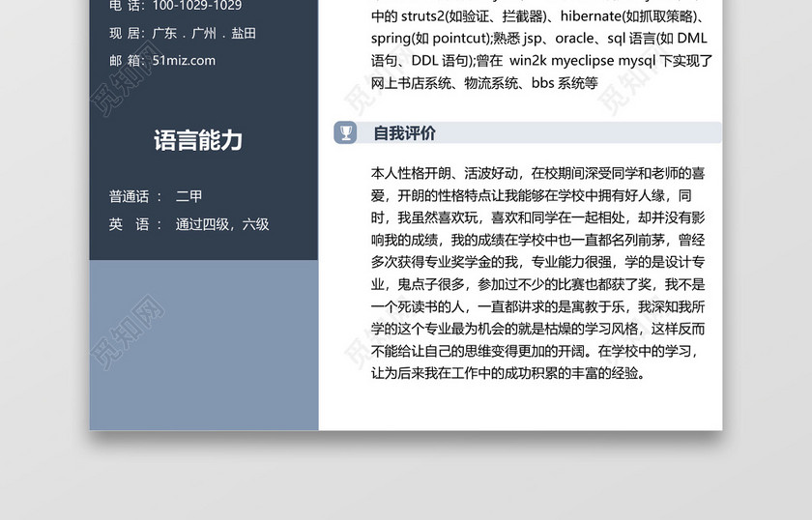Viewport: 812px width, 520px height.
Task: Click the line starting 业，鬼点子很多
Action: (x=538, y=284)
